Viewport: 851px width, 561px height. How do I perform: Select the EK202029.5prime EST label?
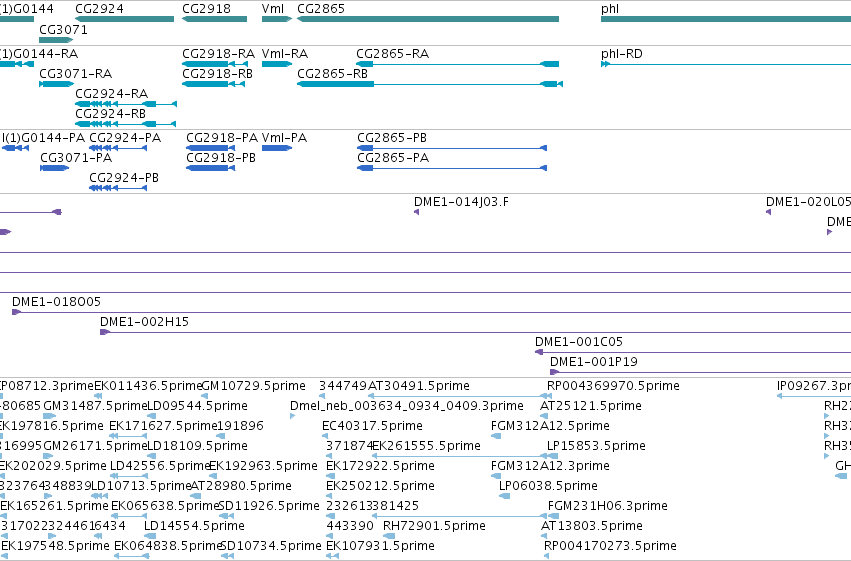click(x=53, y=466)
